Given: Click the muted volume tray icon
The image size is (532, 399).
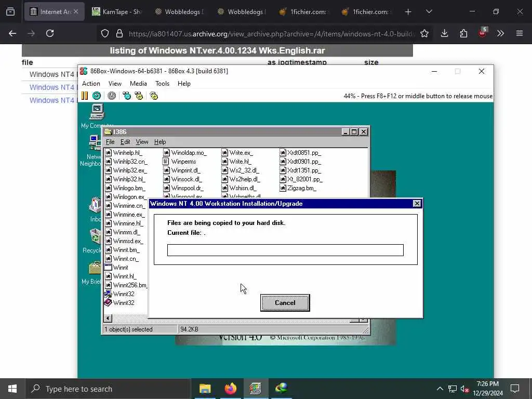Looking at the screenshot, I should point(464,389).
